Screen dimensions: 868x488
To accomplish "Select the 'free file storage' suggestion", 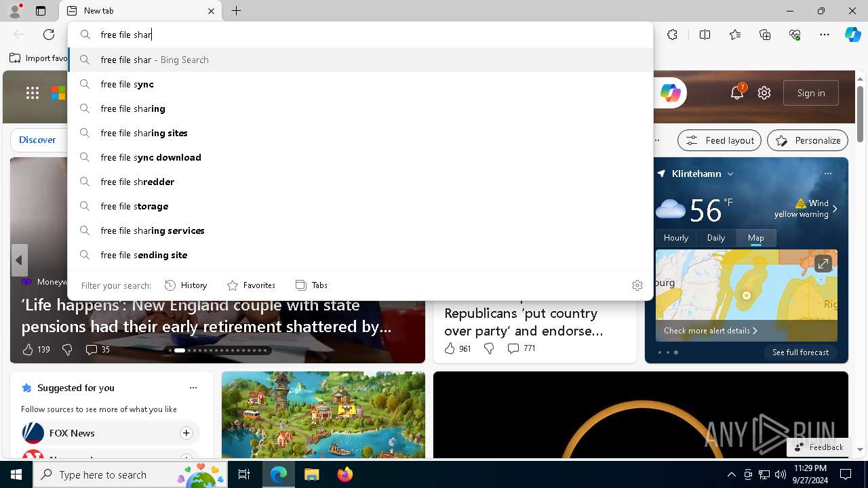I will pyautogui.click(x=360, y=206).
